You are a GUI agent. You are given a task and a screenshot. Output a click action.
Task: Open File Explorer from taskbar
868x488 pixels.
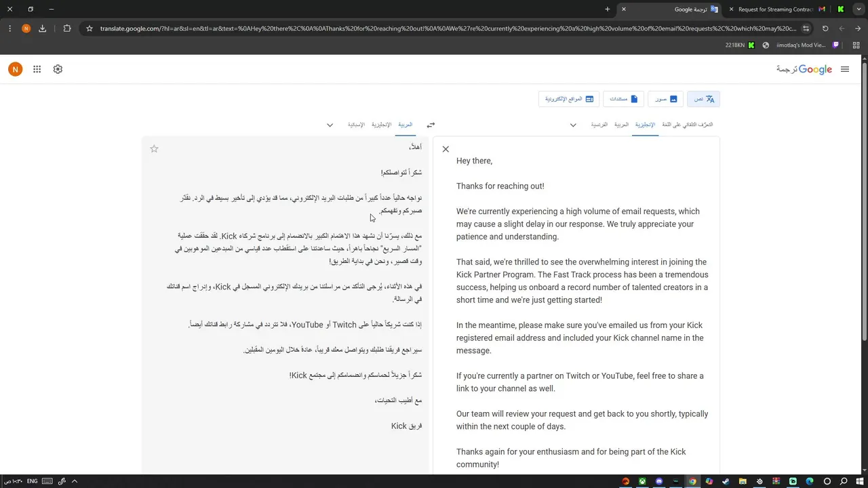(743, 481)
